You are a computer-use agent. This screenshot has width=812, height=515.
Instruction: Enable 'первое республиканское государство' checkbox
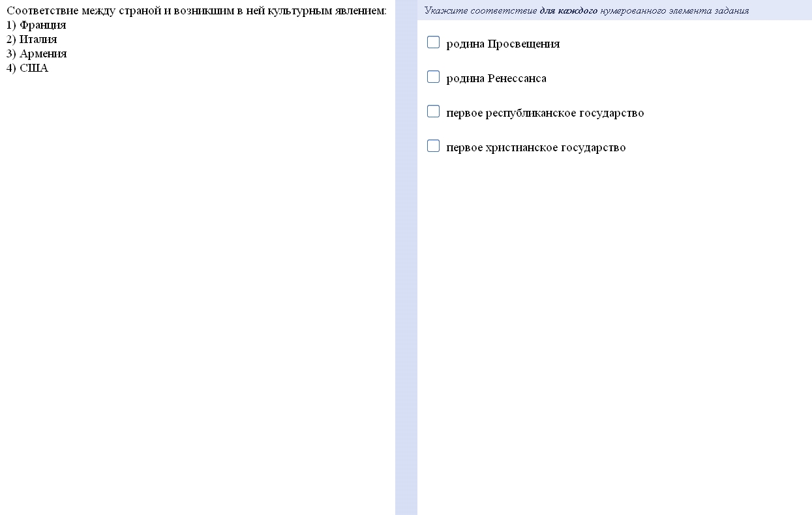(x=433, y=111)
